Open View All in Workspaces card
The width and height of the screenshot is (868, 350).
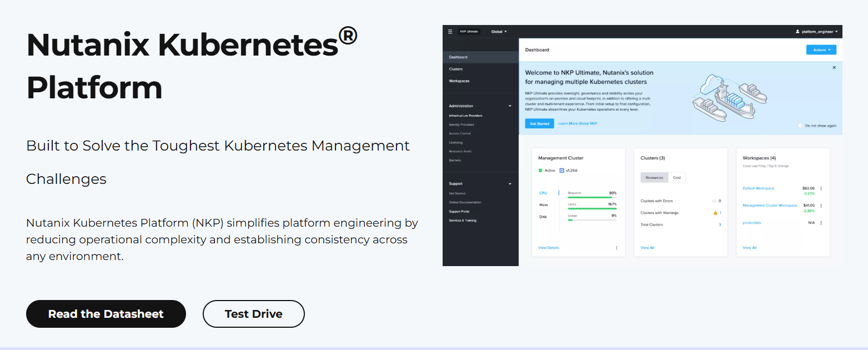[749, 248]
